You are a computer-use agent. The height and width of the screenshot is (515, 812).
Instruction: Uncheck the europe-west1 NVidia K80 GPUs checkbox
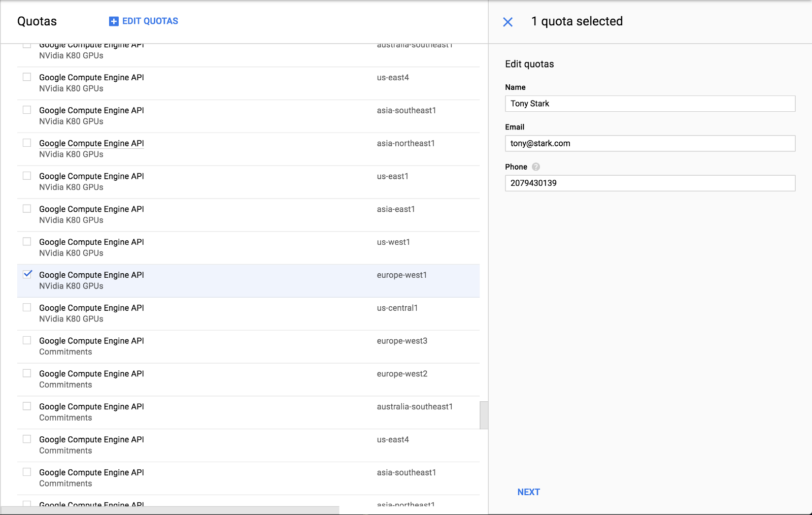click(x=27, y=274)
